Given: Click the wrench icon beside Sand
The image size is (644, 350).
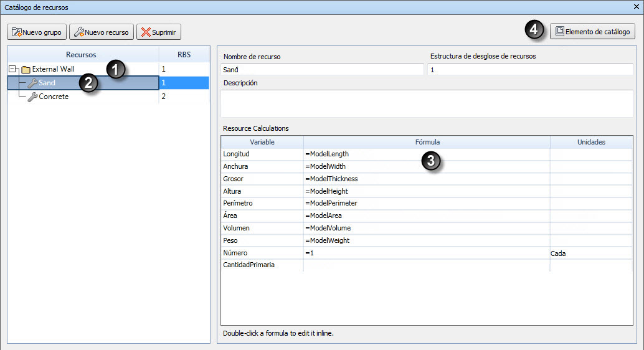Looking at the screenshot, I should pyautogui.click(x=32, y=83).
